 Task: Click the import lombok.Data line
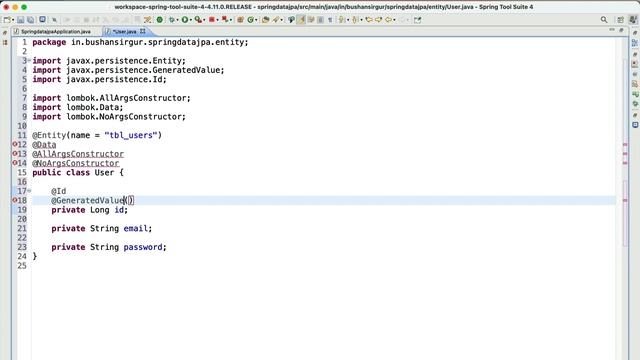pos(78,107)
